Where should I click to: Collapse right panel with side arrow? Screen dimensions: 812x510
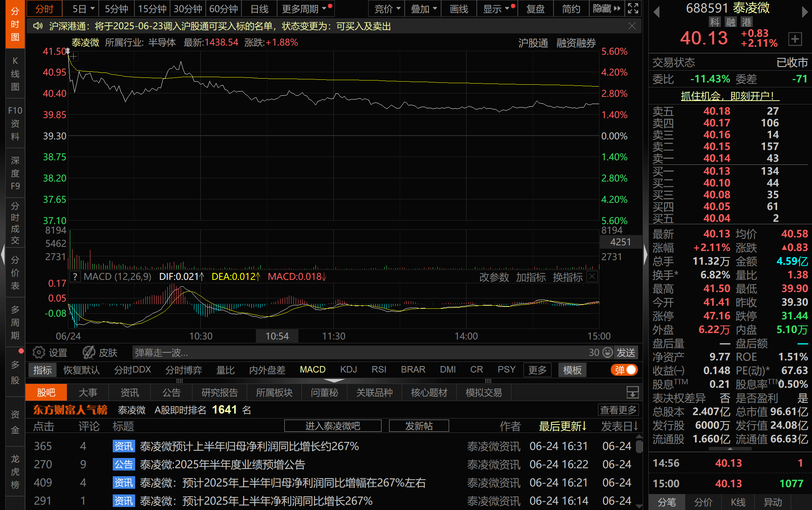(x=645, y=255)
